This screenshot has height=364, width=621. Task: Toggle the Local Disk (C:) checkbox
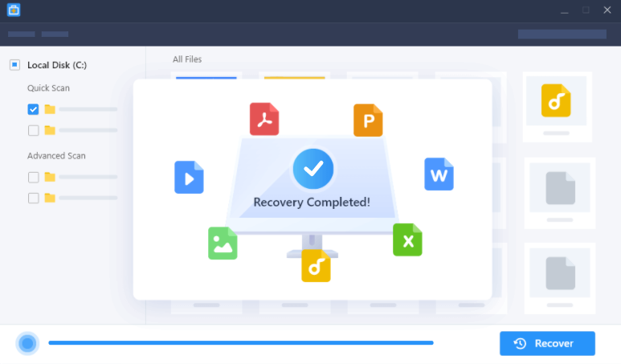coord(14,64)
